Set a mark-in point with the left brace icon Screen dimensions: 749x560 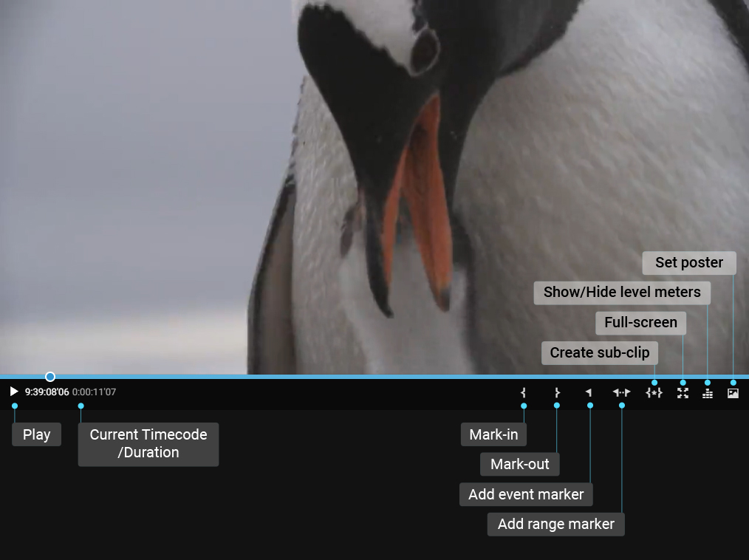point(524,392)
